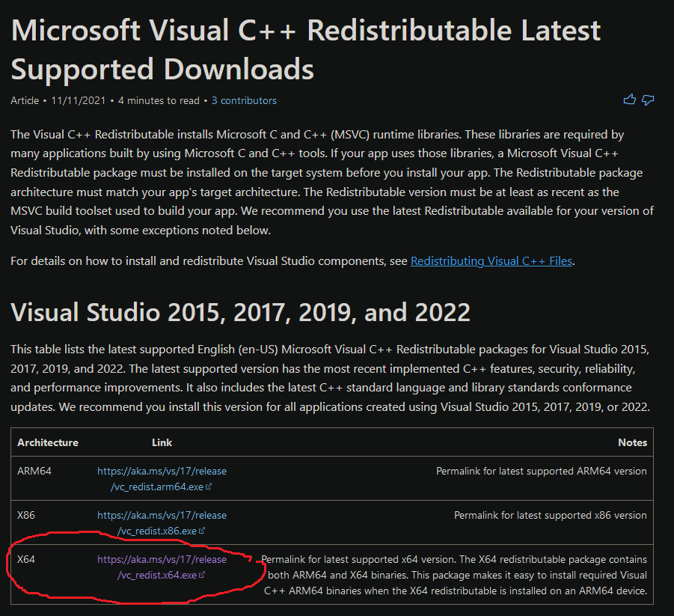Click the page title 'Microsoft Visual C++ Redistributable Latest'

point(306,31)
